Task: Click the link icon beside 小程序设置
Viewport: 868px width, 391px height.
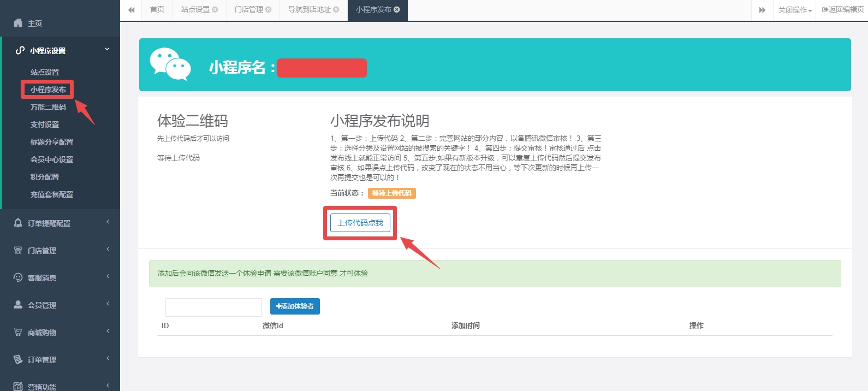Action: tap(20, 50)
